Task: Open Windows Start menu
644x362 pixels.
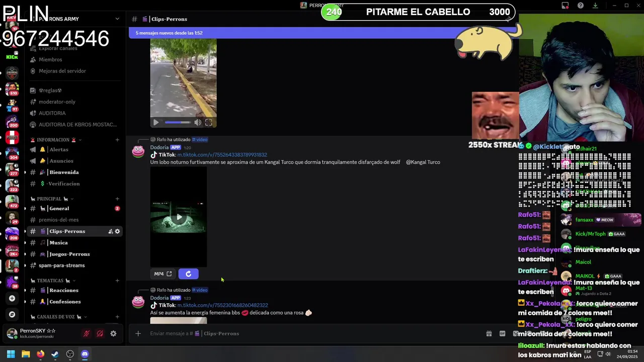Action: coord(11,354)
